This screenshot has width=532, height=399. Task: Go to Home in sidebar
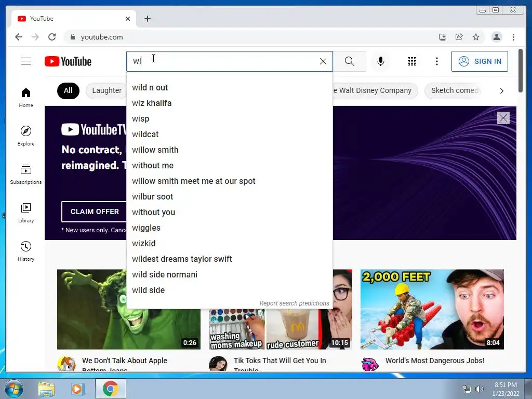tap(26, 97)
